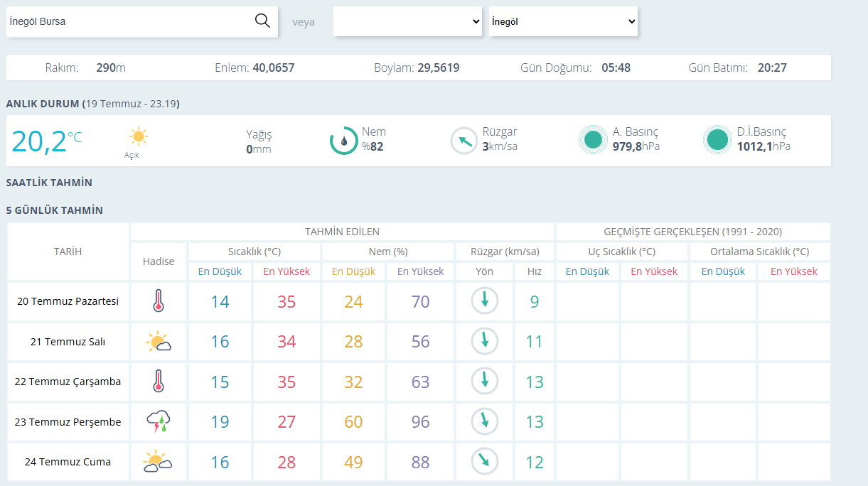
Task: Click the thermometer icon for 20 Temmuz Pazartesi
Action: coord(159,301)
